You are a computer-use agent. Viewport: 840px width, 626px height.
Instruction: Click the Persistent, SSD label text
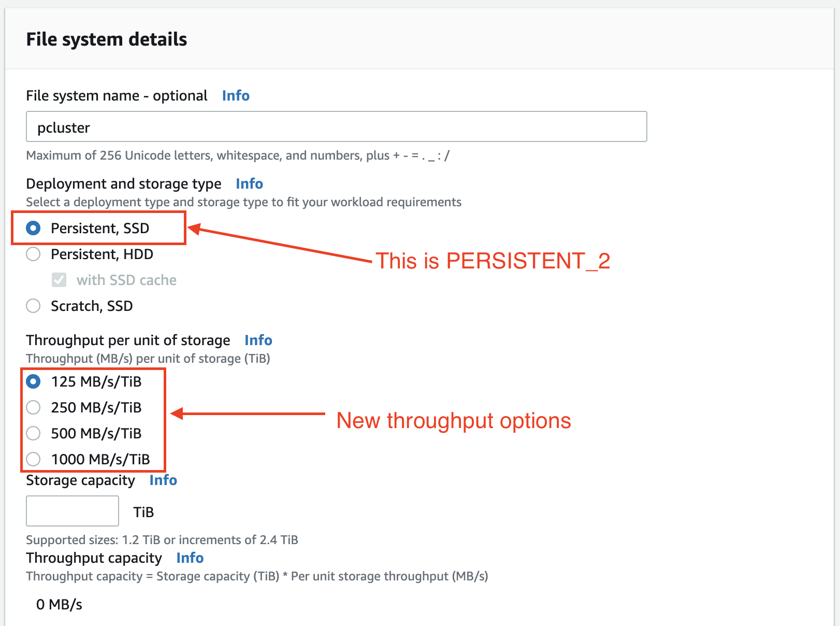[100, 229]
